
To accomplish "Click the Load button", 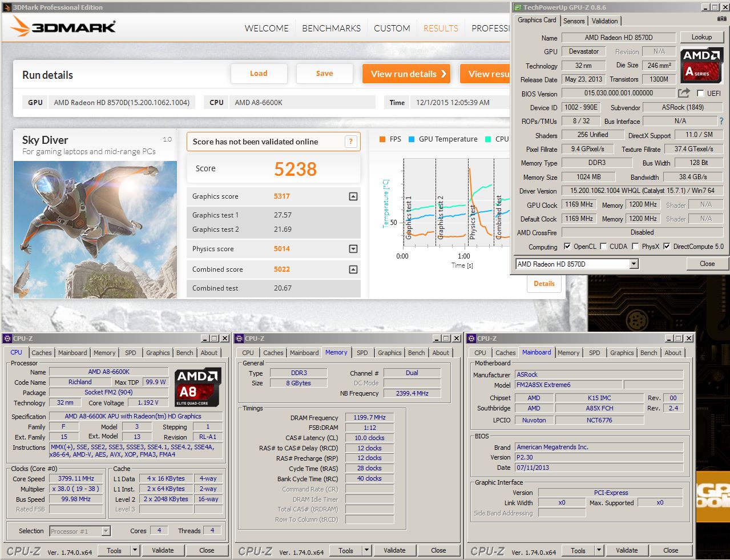I will point(259,73).
